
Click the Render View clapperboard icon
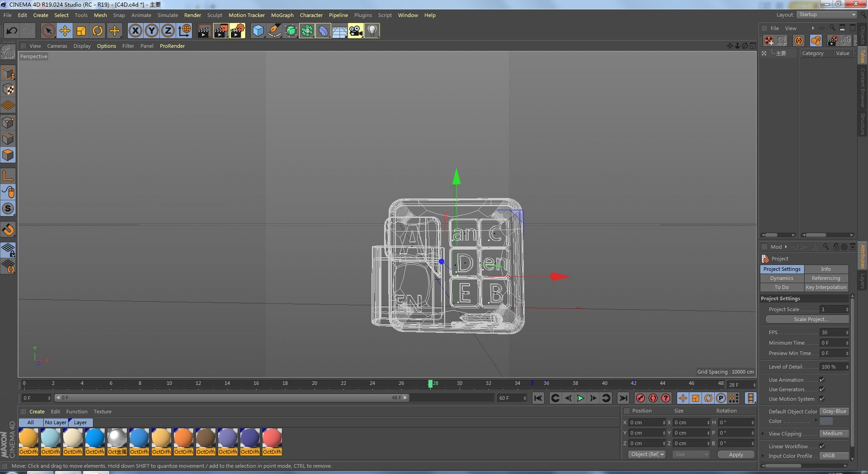[x=204, y=31]
